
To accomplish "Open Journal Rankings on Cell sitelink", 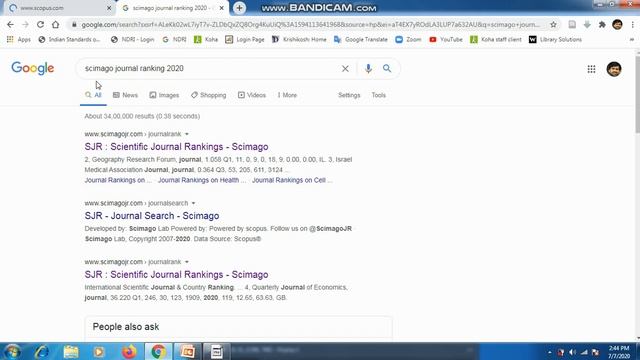I will [292, 180].
